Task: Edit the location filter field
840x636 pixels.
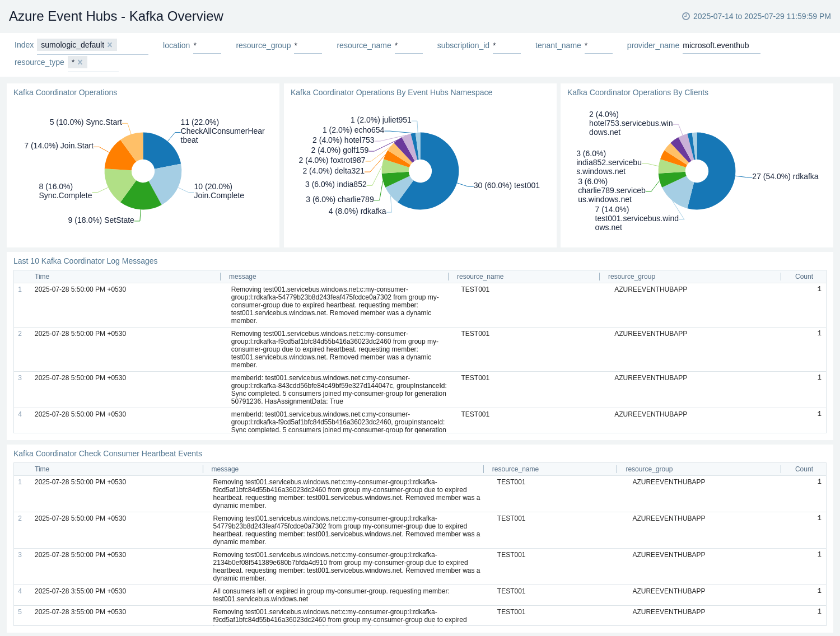Action: tap(207, 45)
